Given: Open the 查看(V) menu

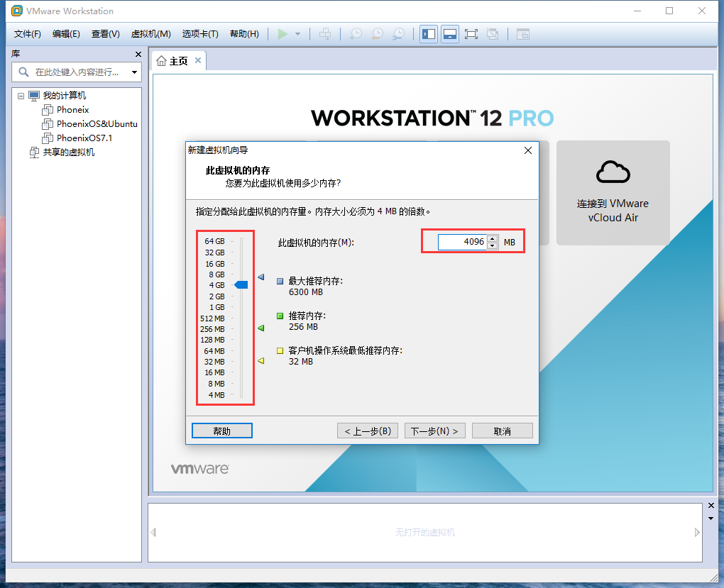Looking at the screenshot, I should click(105, 34).
